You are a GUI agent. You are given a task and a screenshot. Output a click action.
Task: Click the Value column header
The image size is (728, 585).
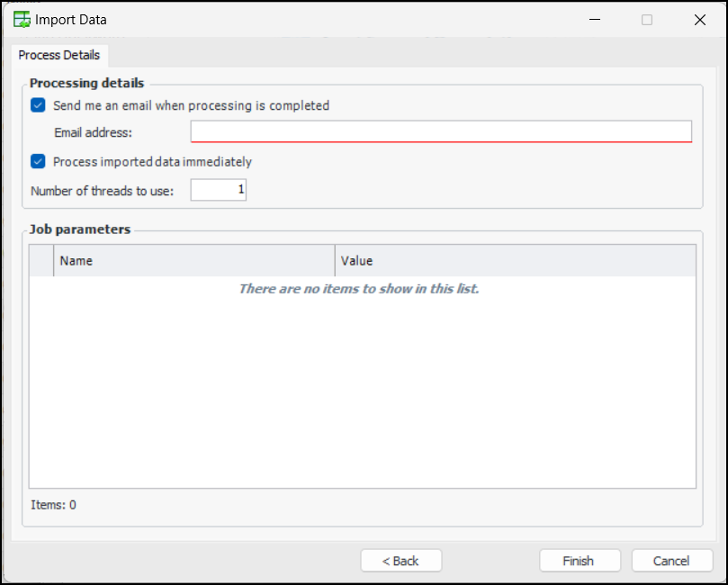[515, 261]
